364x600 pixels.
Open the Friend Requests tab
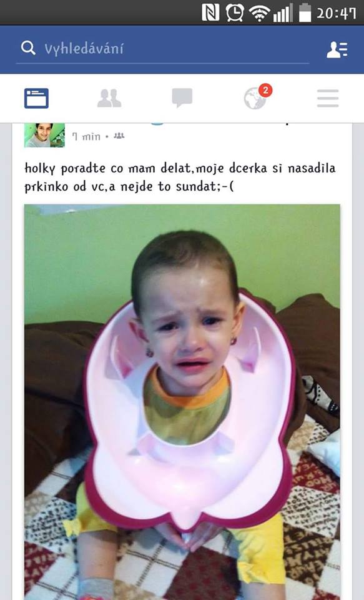point(109,98)
